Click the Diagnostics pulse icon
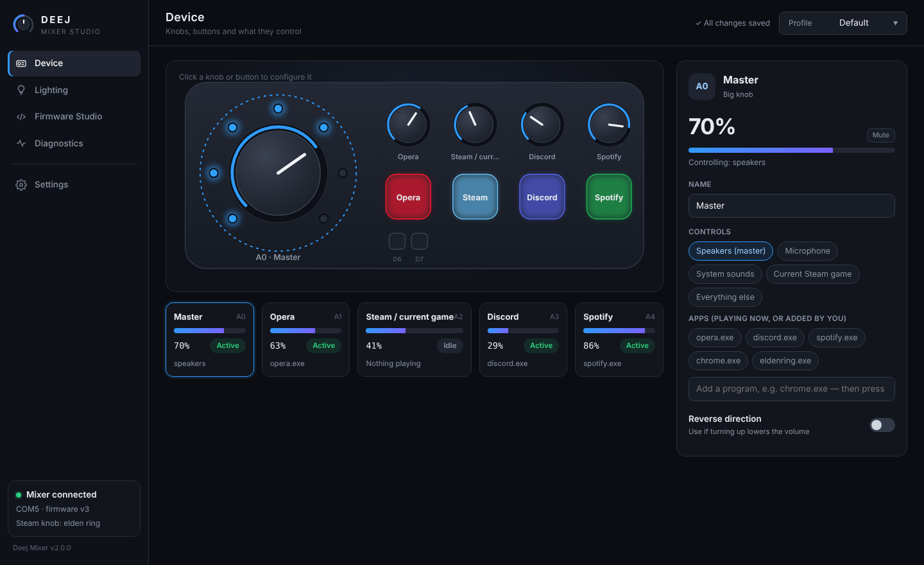924x565 pixels. pos(21,144)
